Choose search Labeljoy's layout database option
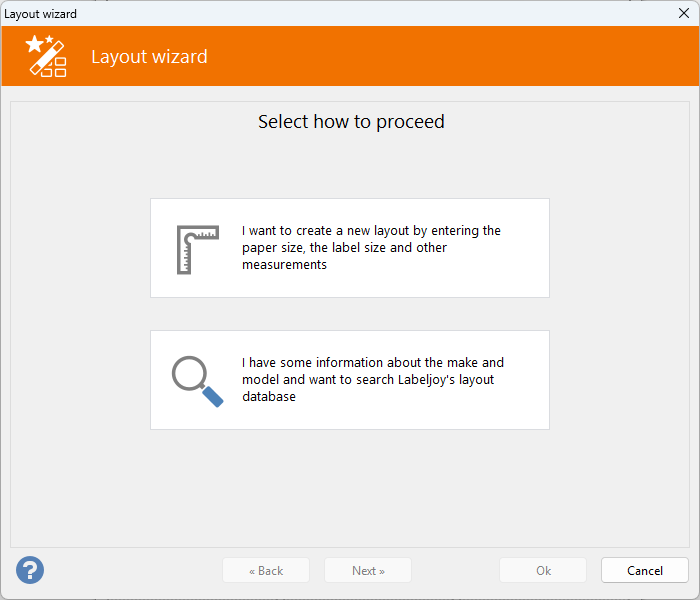 350,380
